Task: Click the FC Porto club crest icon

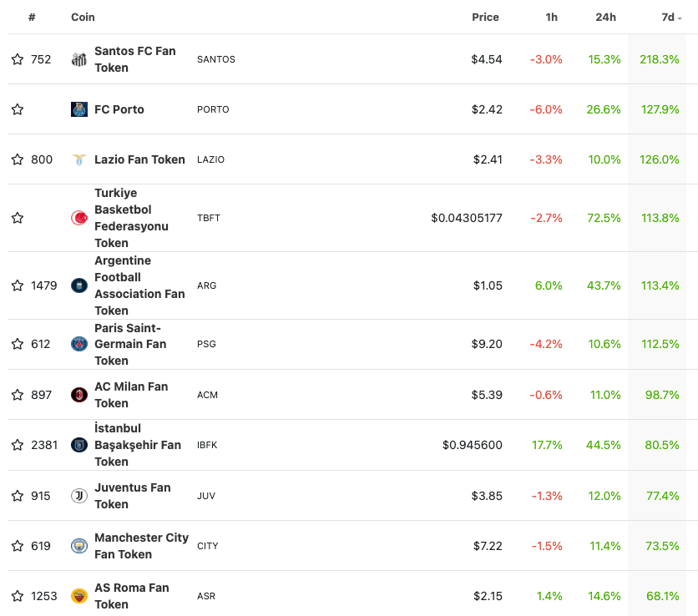Action: pos(79,109)
